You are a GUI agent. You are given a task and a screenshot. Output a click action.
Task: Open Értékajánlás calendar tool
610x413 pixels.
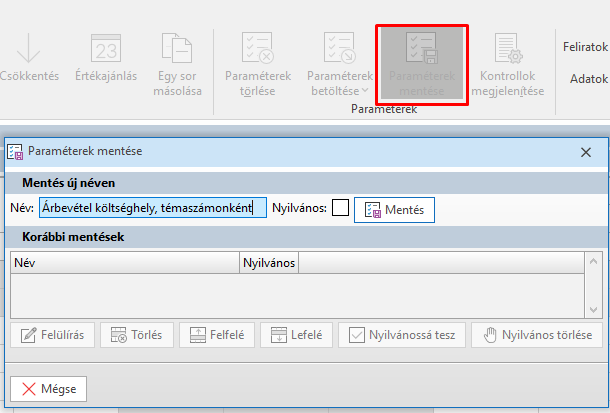click(x=106, y=58)
